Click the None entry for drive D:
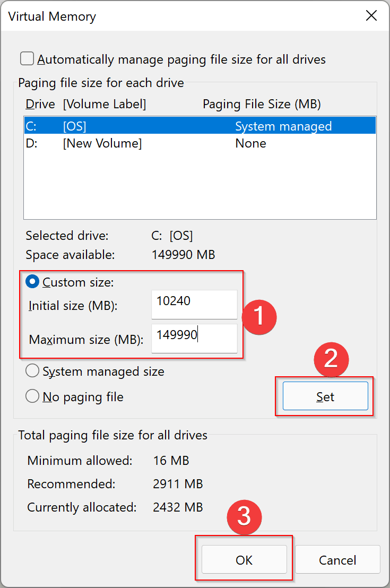Screen dimensions: 390x588 (x=250, y=143)
